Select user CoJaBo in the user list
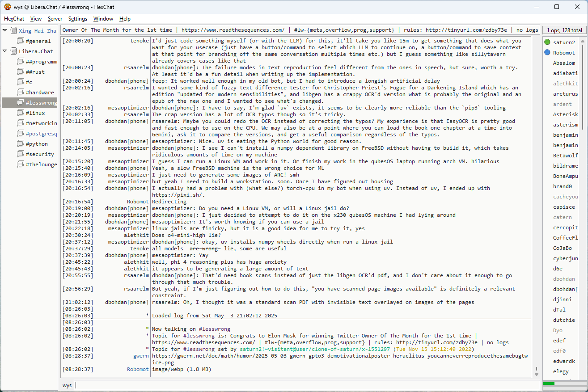588x392 pixels. (x=562, y=248)
